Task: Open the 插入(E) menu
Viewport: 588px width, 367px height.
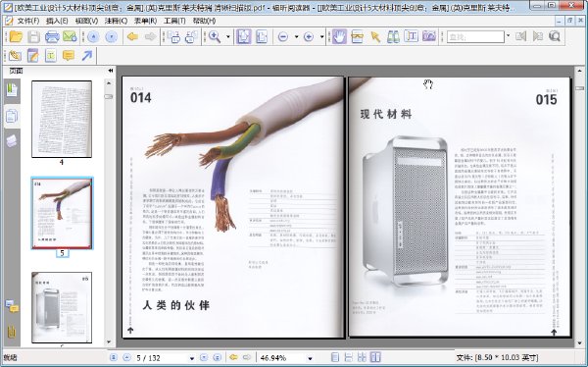Action: 57,21
